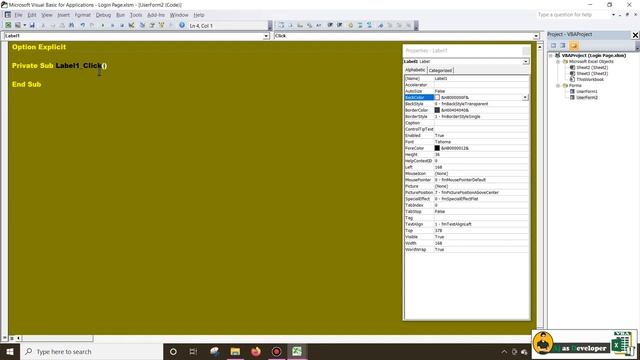
Task: Select the Visible property row
Action: pyautogui.click(x=467, y=237)
